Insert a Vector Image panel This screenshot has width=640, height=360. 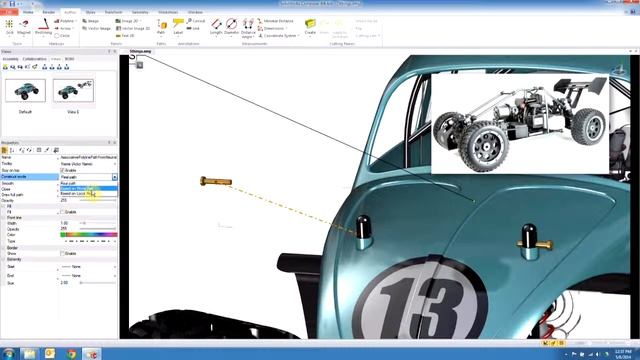click(96, 28)
